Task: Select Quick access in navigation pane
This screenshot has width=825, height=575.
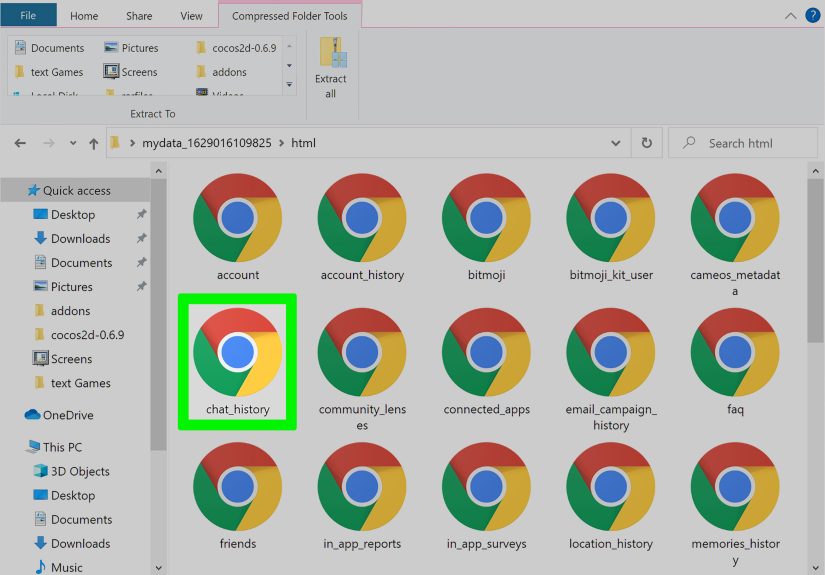Action: tap(76, 190)
